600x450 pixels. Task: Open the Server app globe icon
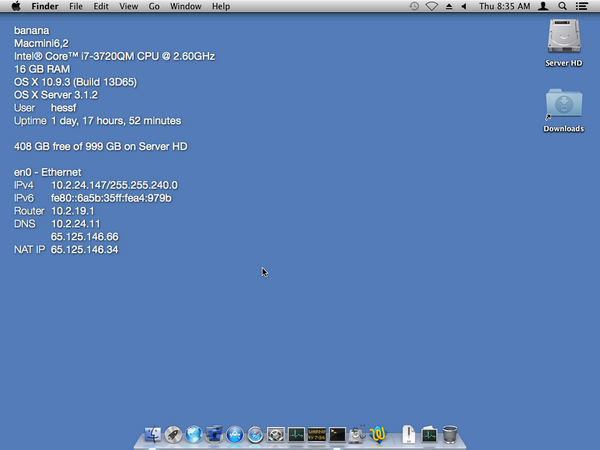coord(194,435)
